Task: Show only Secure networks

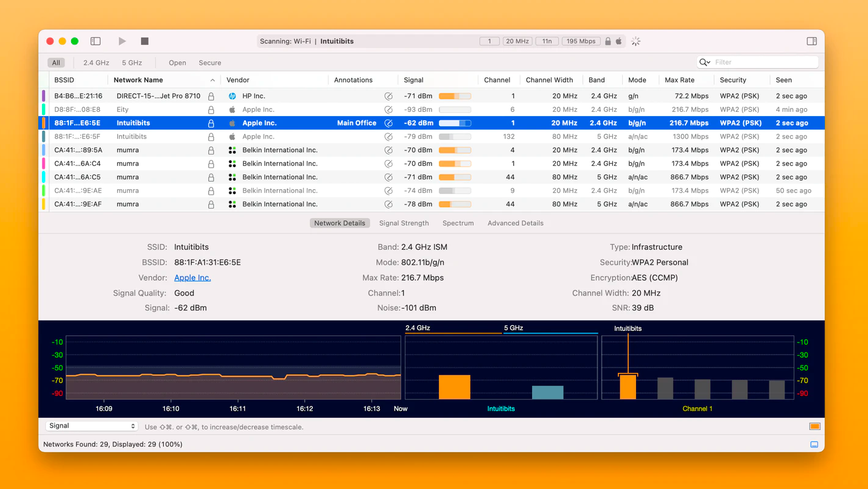Action: pyautogui.click(x=210, y=63)
